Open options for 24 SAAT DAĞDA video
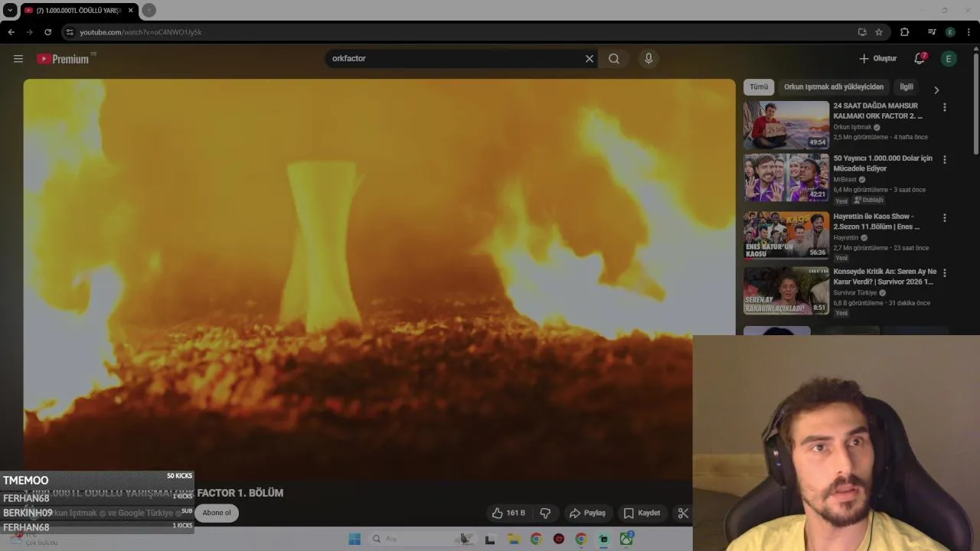980x551 pixels. click(x=945, y=108)
